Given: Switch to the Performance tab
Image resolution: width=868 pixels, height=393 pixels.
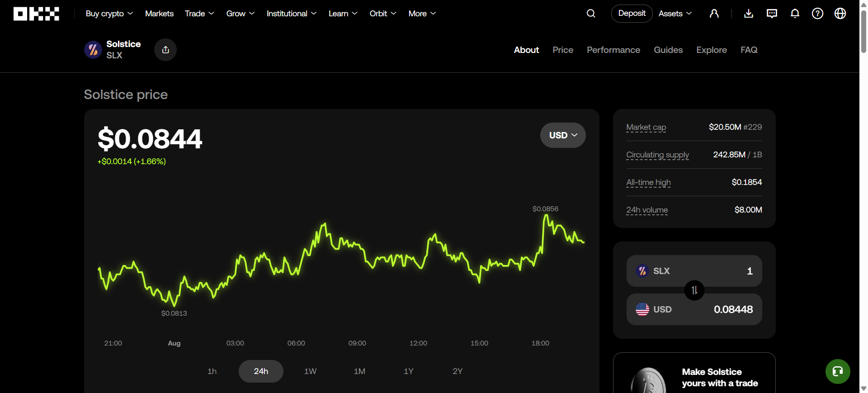Looking at the screenshot, I should point(613,50).
